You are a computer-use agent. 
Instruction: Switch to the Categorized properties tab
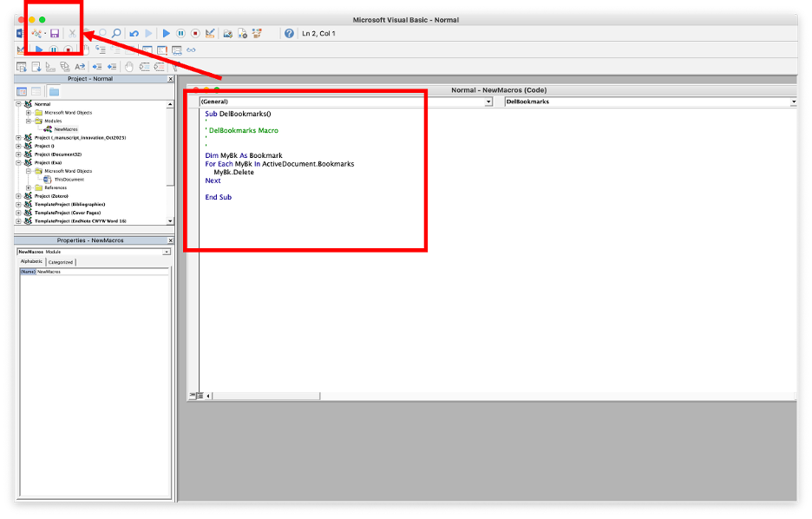(61, 262)
